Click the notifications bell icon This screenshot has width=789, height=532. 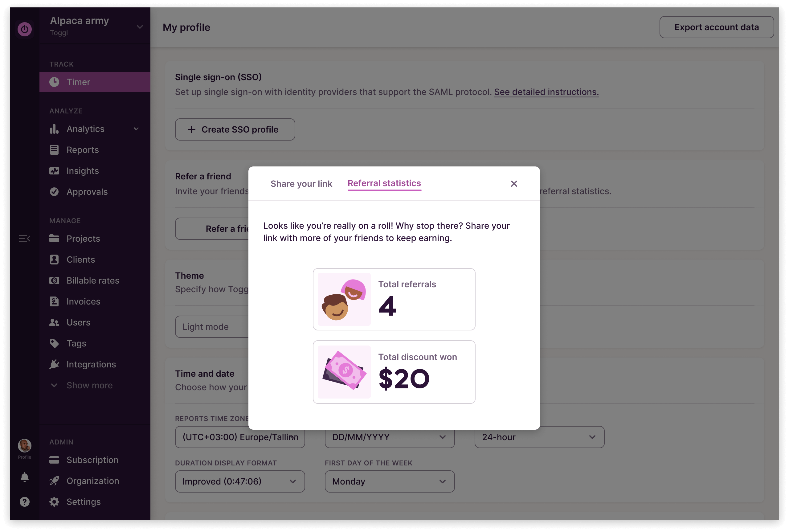[x=24, y=477]
